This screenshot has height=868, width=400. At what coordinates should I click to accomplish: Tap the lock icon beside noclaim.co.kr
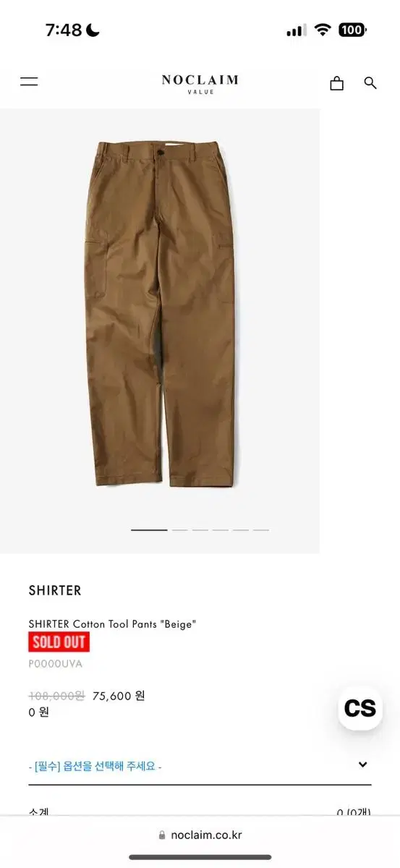pos(162,835)
